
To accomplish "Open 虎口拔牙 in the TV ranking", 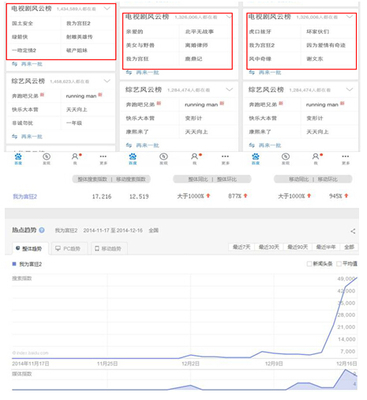I will 260,32.
